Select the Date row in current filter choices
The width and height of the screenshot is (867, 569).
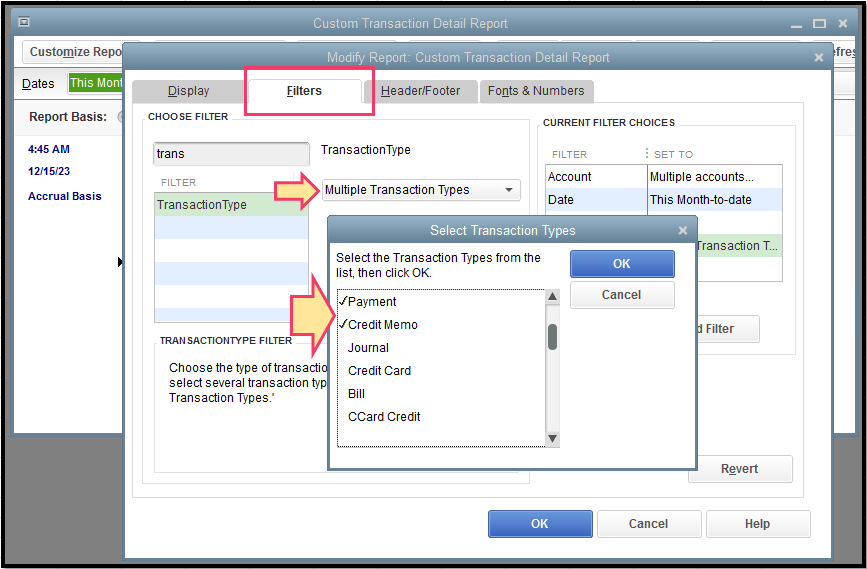pos(664,200)
